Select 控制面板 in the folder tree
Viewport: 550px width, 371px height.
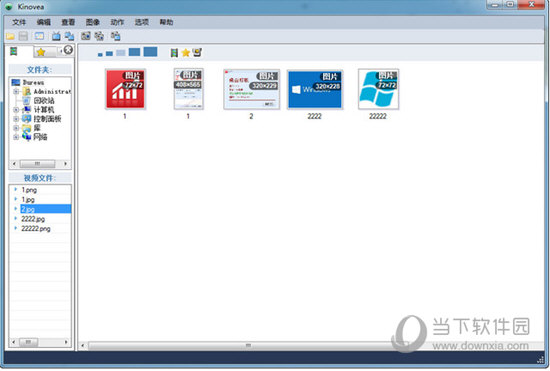click(47, 119)
